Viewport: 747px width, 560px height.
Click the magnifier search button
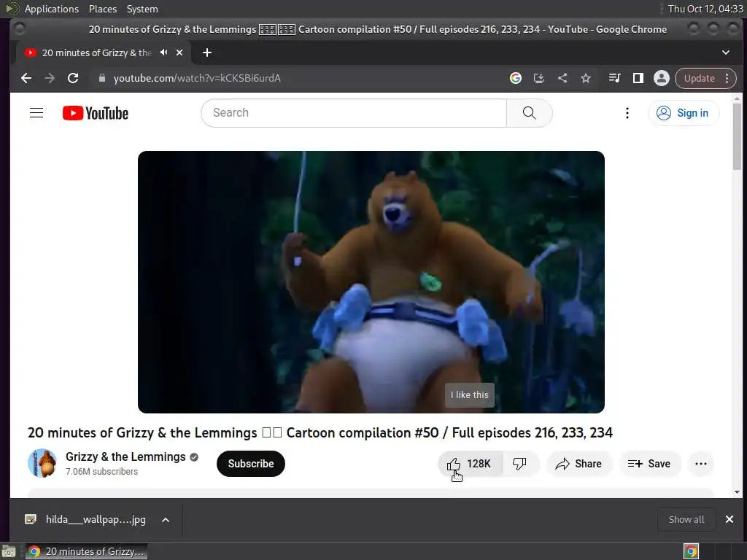(530, 113)
